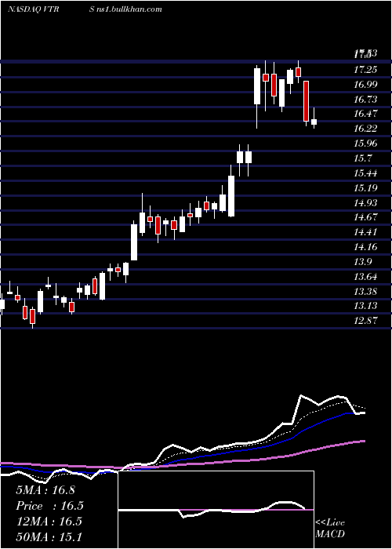Select the 15.44 price axis label
The height and width of the screenshot is (549, 392).
click(x=365, y=173)
